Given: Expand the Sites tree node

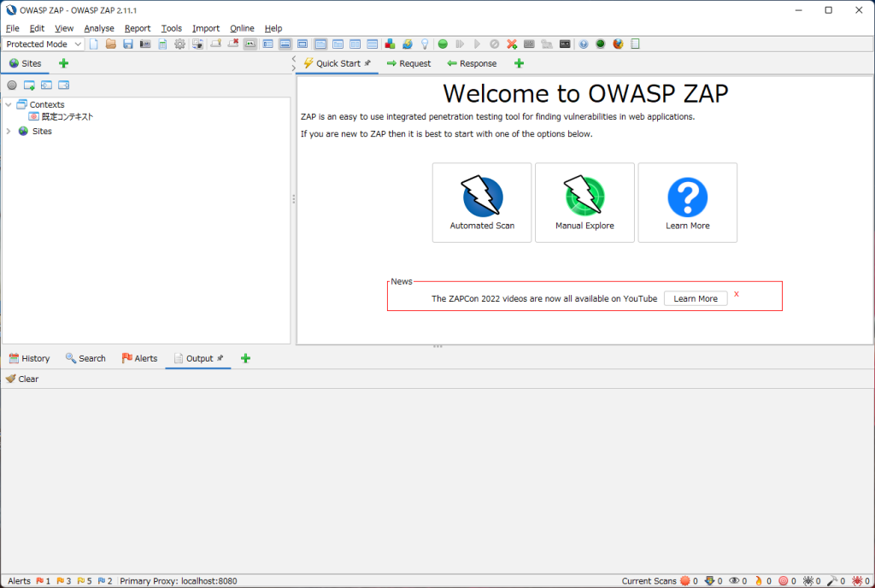Looking at the screenshot, I should coord(9,132).
